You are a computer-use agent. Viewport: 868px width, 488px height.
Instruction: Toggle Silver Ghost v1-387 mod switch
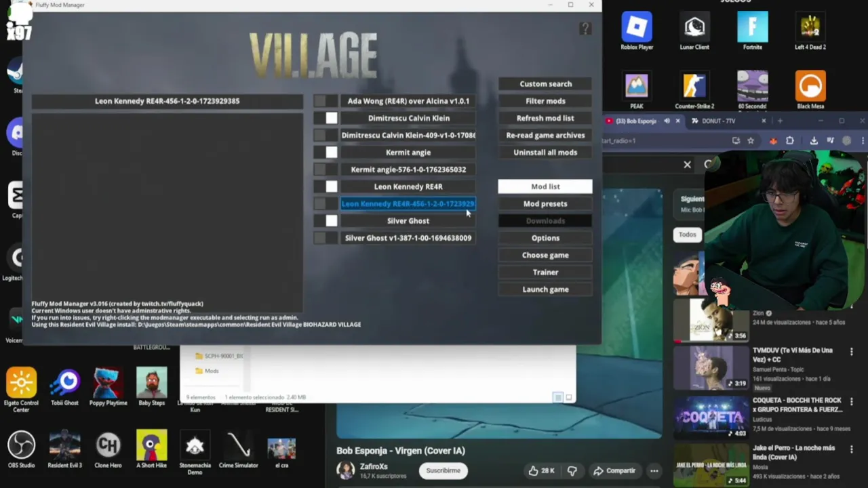pyautogui.click(x=325, y=238)
